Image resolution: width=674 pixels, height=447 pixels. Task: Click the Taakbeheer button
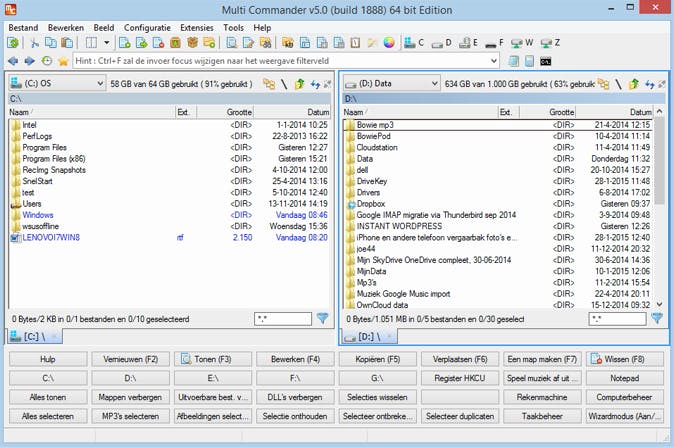[542, 416]
